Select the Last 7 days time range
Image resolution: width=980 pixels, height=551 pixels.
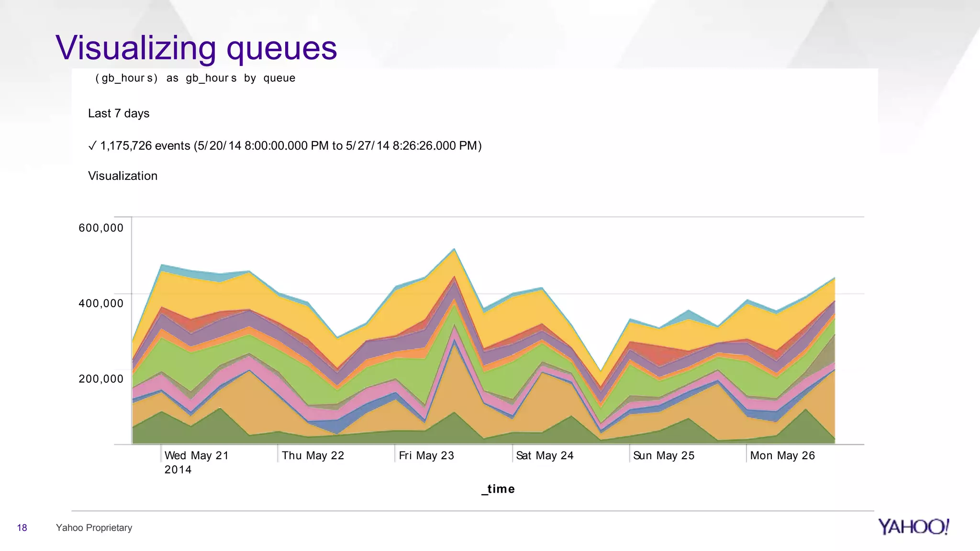(x=119, y=113)
